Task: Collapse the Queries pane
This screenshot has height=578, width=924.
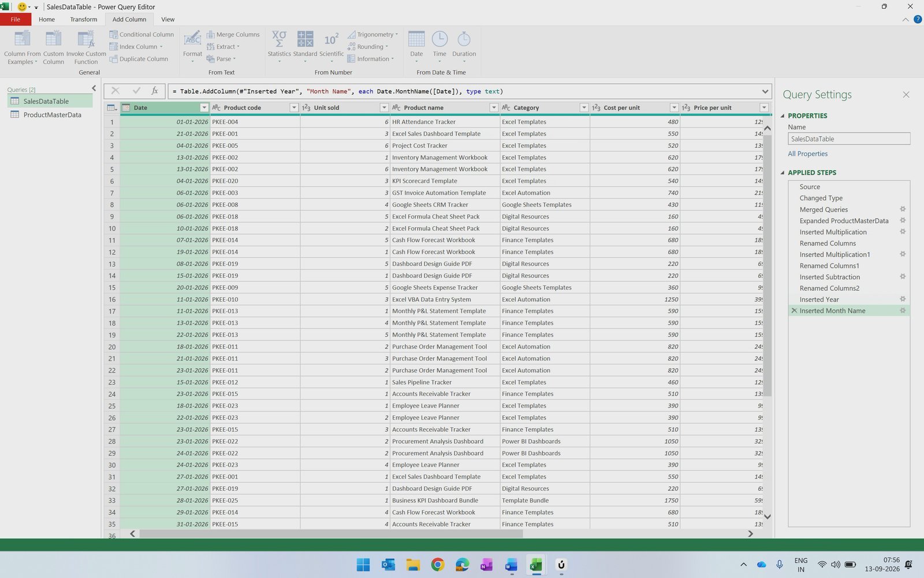Action: (x=94, y=88)
